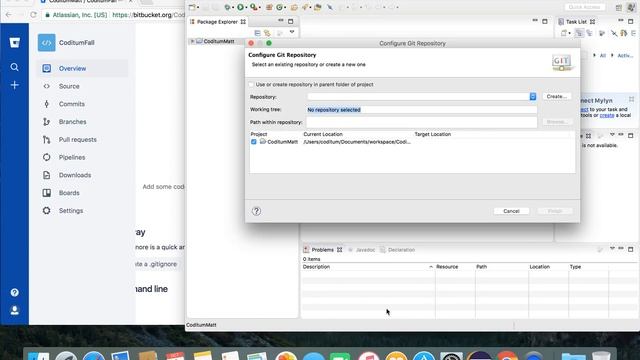The height and width of the screenshot is (360, 640).
Task: Click the Categorized presentation icon in Task List
Action: [x=579, y=33]
